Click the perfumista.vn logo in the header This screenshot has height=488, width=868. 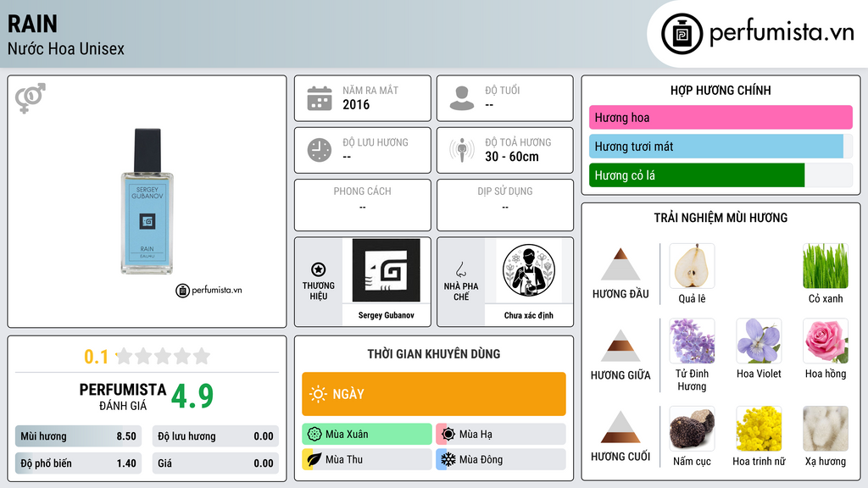757,33
